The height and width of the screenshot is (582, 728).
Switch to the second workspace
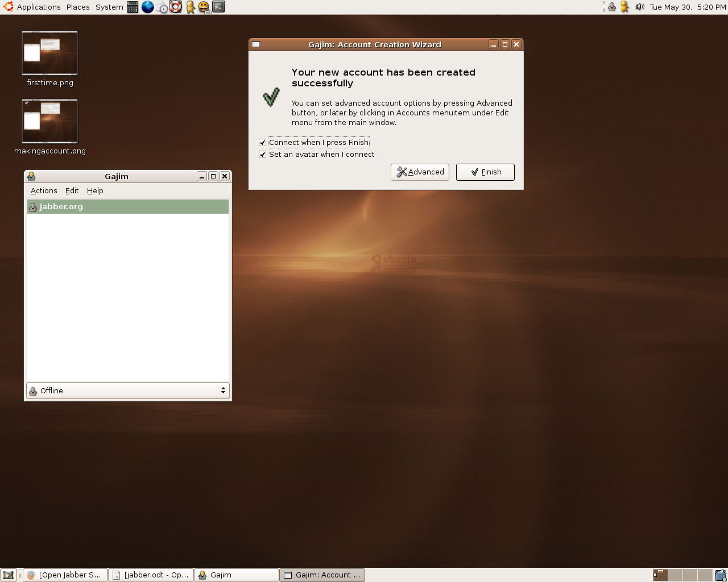675,575
